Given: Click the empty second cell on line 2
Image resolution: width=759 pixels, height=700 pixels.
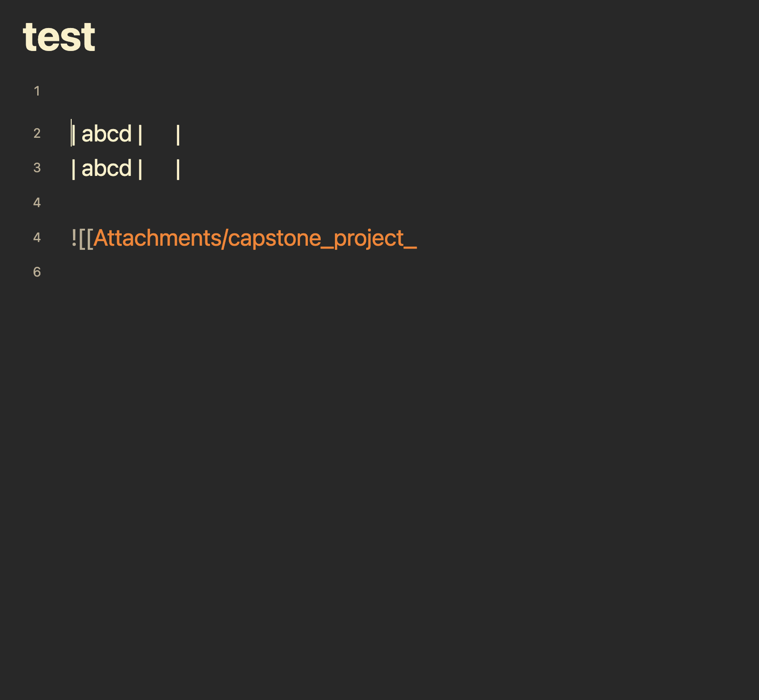Looking at the screenshot, I should click(159, 134).
